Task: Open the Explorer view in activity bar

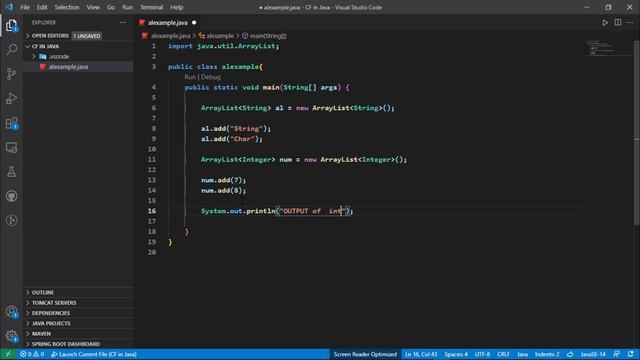Action: [11, 25]
